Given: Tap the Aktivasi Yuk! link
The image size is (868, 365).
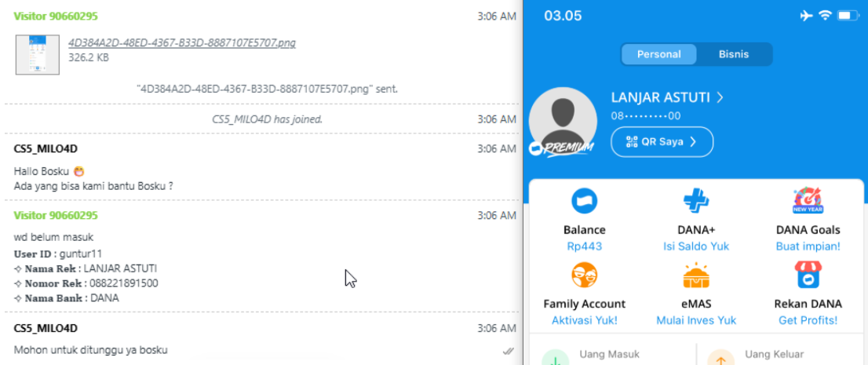Looking at the screenshot, I should pyautogui.click(x=585, y=320).
